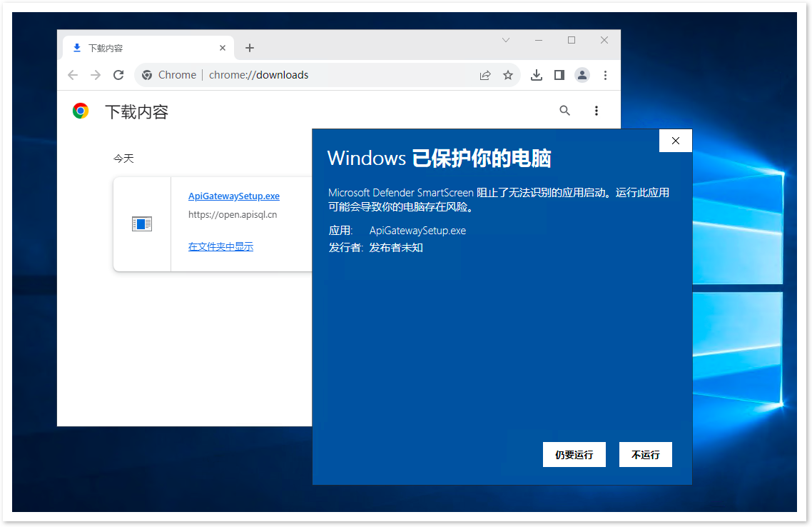Open the downloads tray icon in toolbar
This screenshot has height=527, width=812.
(537, 75)
